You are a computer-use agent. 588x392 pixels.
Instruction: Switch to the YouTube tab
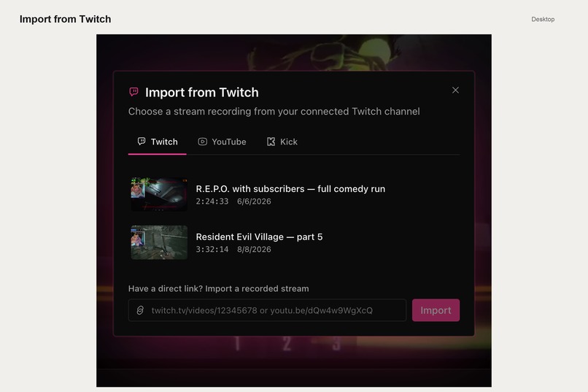pyautogui.click(x=222, y=142)
